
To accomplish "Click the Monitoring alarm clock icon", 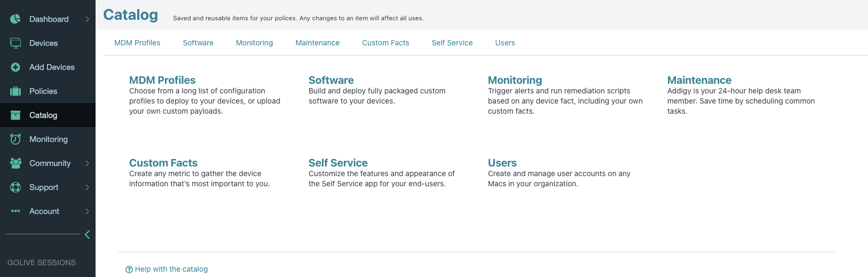I will (x=15, y=139).
